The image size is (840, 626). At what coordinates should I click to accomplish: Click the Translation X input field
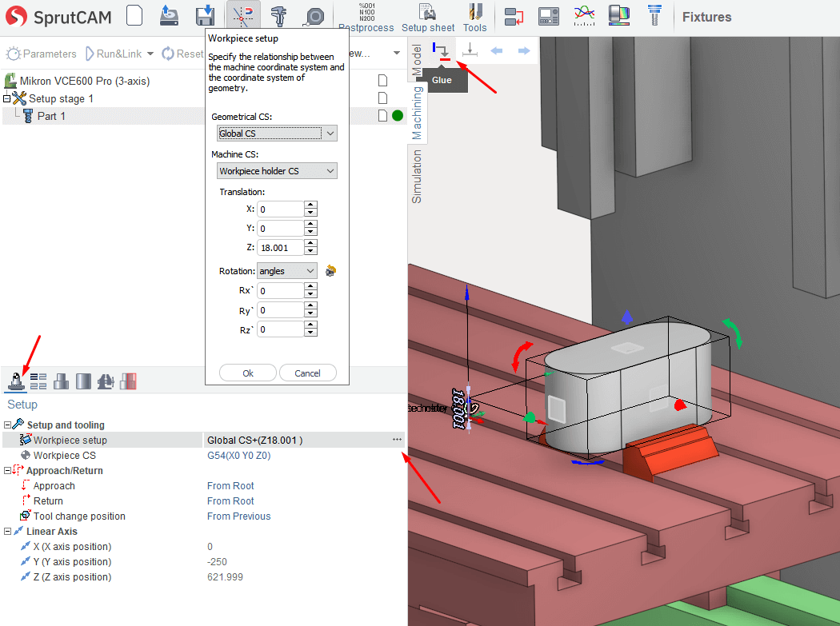(x=280, y=209)
